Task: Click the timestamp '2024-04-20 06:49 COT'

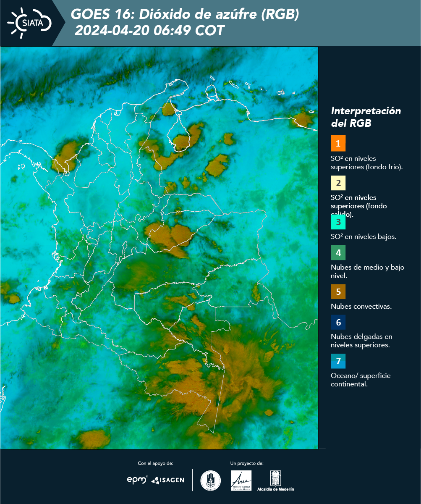Action: tap(150, 31)
